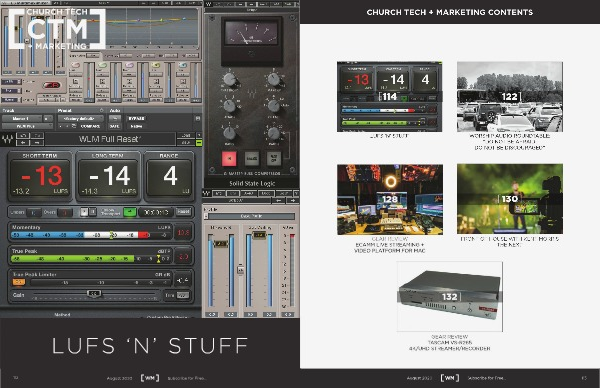Open the factory default preset dropdown
The width and height of the screenshot is (600, 388).
(x=80, y=119)
